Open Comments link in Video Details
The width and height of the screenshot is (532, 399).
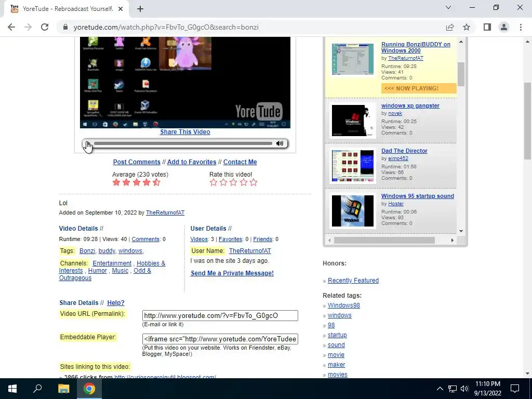(145, 239)
